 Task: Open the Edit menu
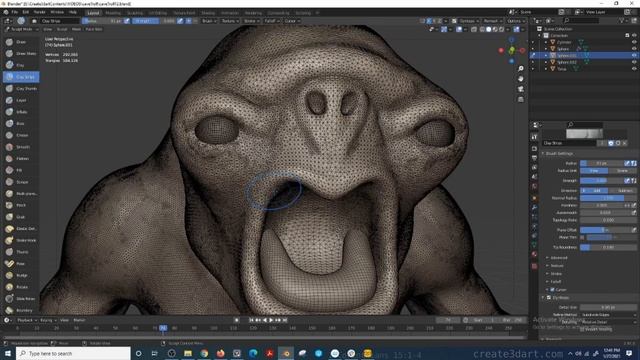coord(26,12)
